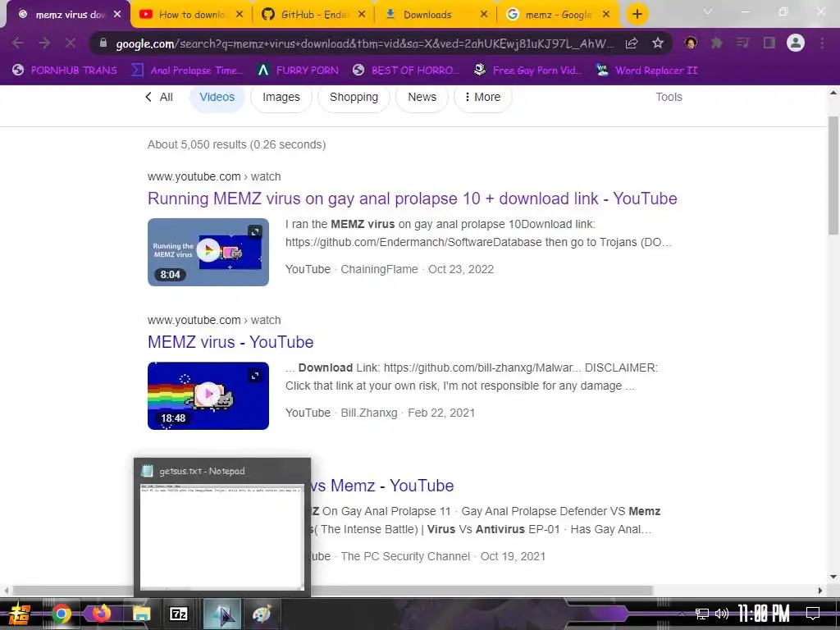840x630 pixels.
Task: Open a new tab with plus button
Action: (637, 15)
